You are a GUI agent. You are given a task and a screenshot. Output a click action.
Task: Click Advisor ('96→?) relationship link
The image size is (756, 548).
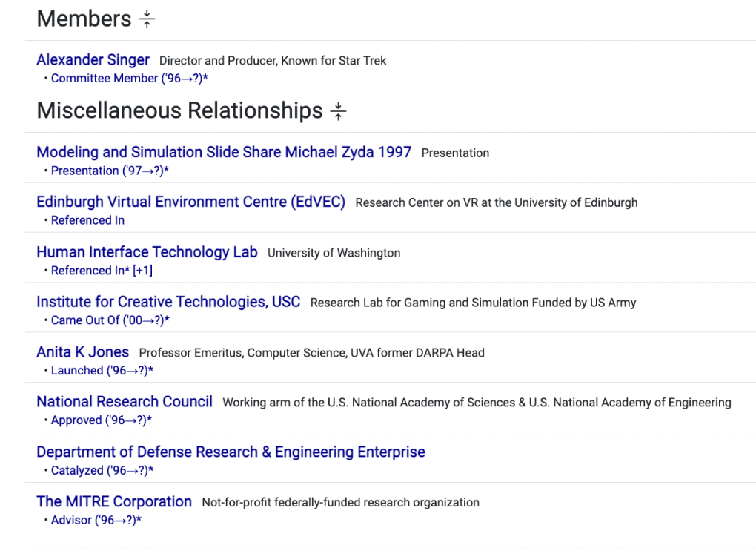[x=96, y=520]
